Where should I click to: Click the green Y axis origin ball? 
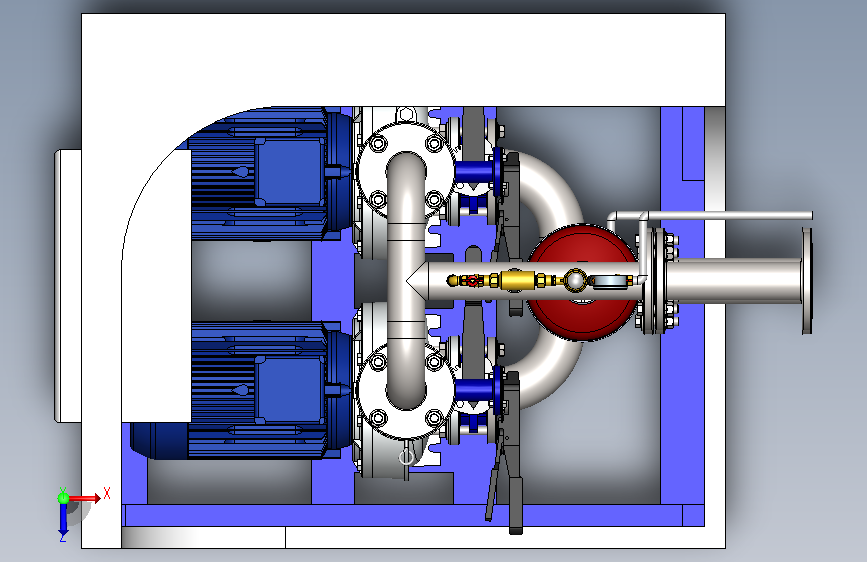coord(63,498)
